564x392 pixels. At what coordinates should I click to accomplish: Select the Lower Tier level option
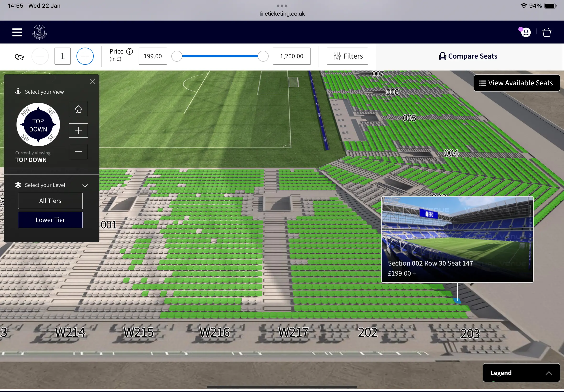point(50,220)
